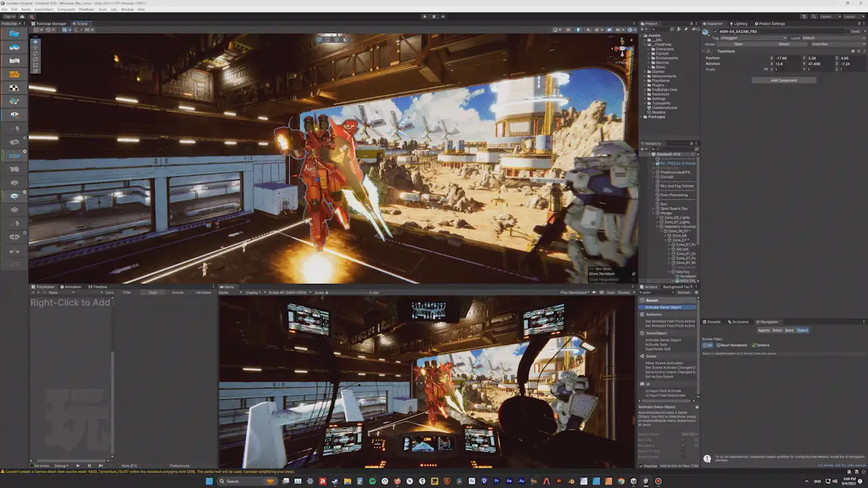Click the Hierarchy panel lock icon
The width and height of the screenshot is (868, 488).
pyautogui.click(x=690, y=144)
